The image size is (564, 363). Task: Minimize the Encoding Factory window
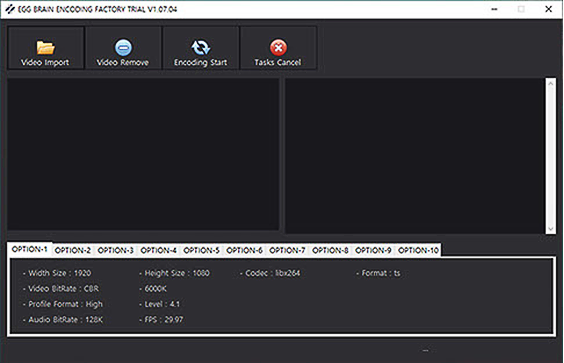[x=495, y=9]
